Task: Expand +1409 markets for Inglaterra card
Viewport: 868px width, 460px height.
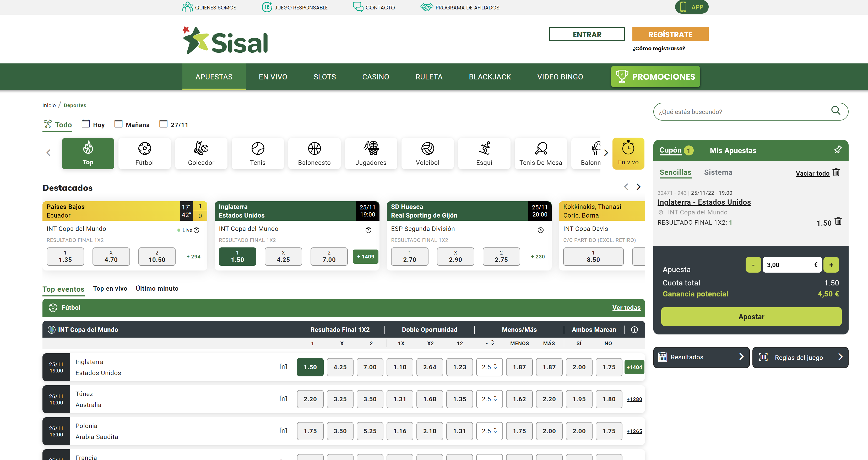Action: click(x=366, y=256)
